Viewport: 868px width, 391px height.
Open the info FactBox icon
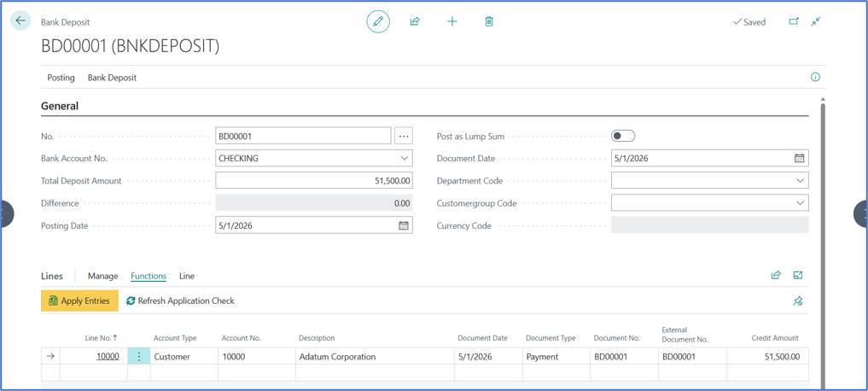815,78
